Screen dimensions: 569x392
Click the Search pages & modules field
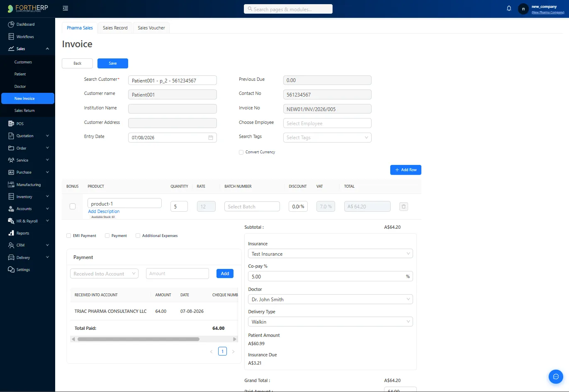point(288,9)
